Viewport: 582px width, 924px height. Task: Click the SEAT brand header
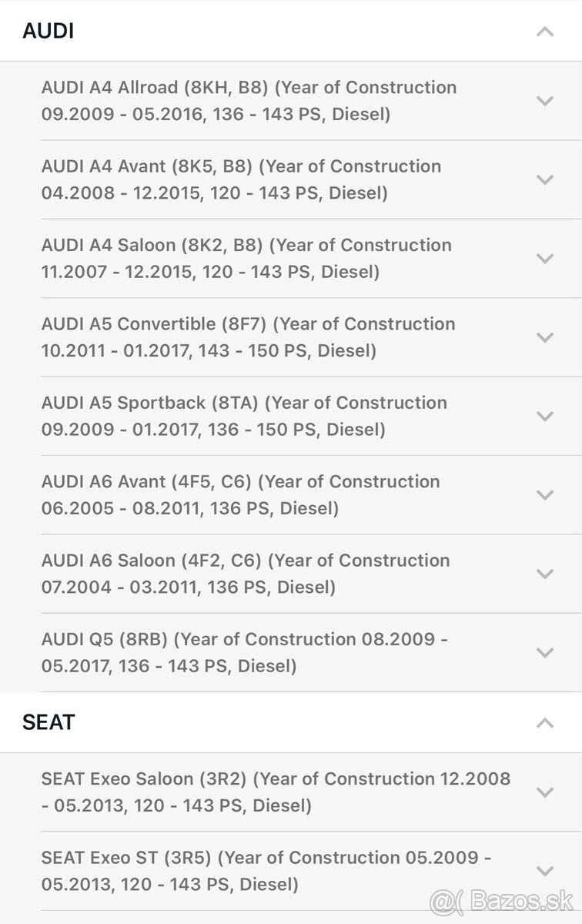(48, 722)
